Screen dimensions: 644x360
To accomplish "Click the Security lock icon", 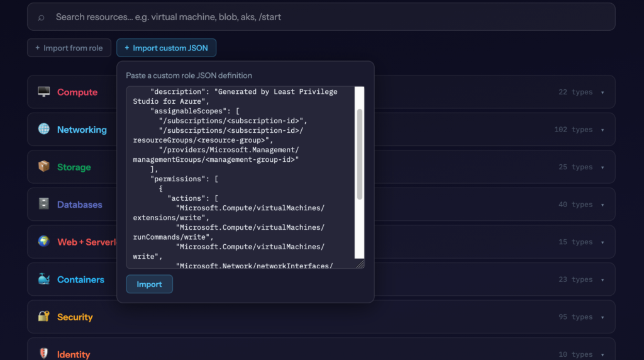I will [x=43, y=317].
